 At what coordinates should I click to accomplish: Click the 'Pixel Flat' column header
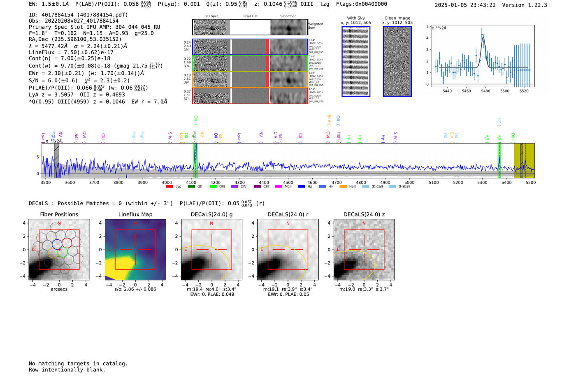[x=250, y=16]
